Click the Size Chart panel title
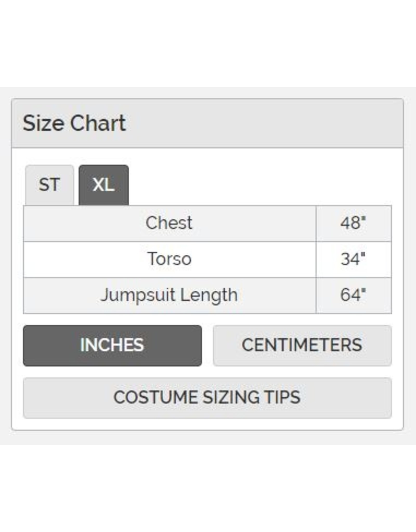The width and height of the screenshot is (416, 532). coord(74,123)
